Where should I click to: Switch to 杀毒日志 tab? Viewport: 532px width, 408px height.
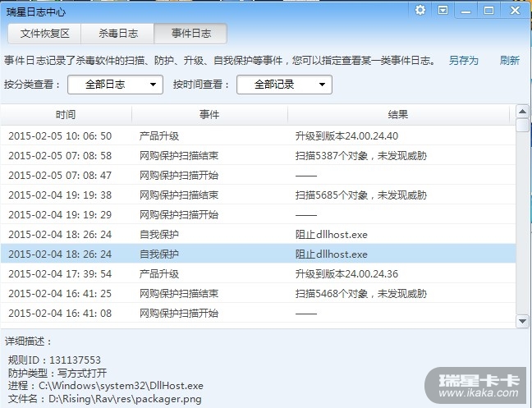117,34
